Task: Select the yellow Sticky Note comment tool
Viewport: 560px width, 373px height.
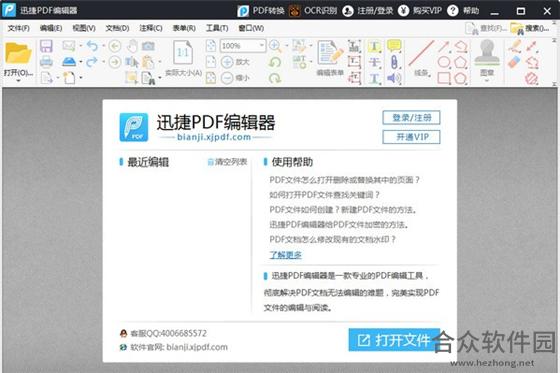Action: (394, 46)
